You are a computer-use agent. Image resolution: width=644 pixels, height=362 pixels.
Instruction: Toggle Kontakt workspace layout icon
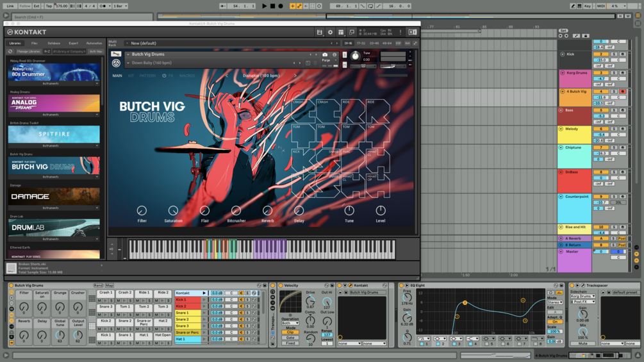point(341,32)
